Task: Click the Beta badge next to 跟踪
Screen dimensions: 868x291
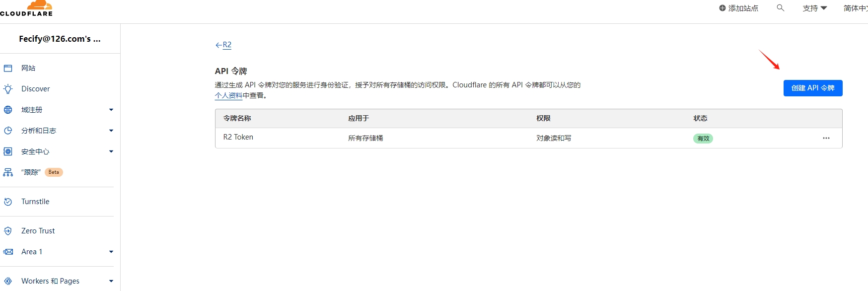Action: tap(54, 172)
